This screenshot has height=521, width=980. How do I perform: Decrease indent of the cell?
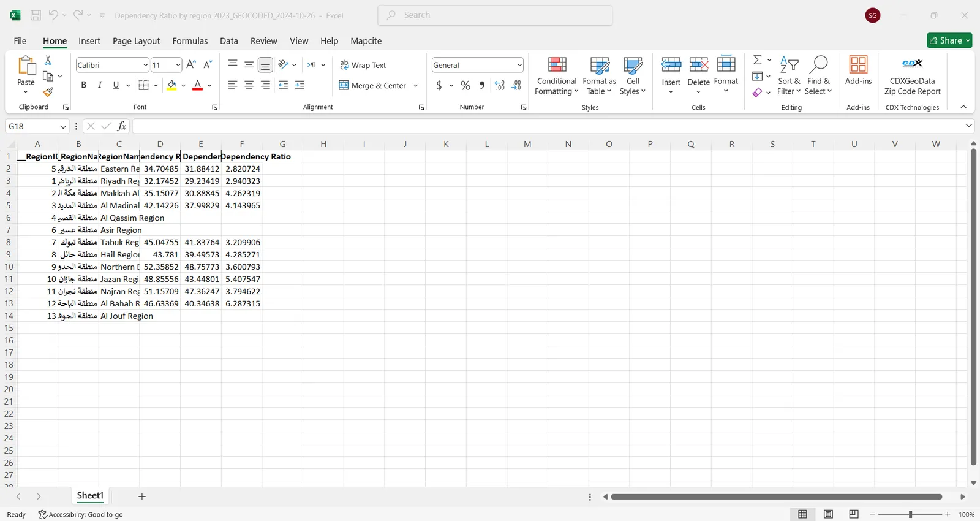283,85
